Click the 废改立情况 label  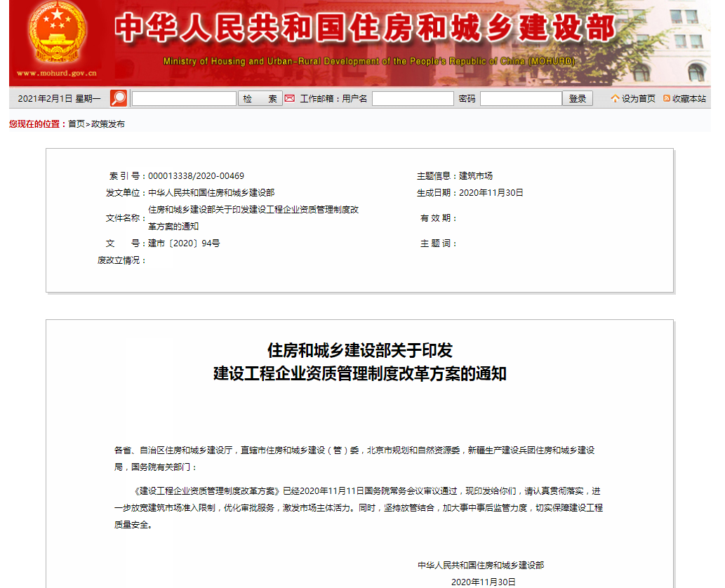[x=122, y=260]
